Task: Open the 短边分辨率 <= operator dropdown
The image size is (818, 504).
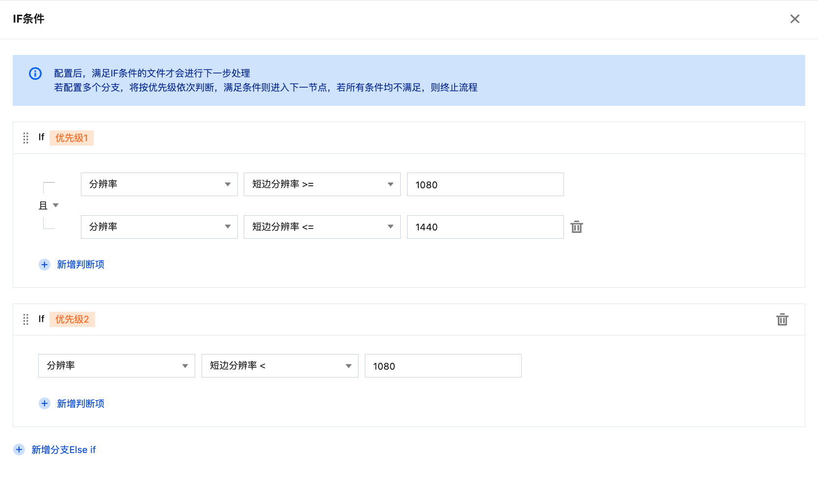Action: [322, 227]
